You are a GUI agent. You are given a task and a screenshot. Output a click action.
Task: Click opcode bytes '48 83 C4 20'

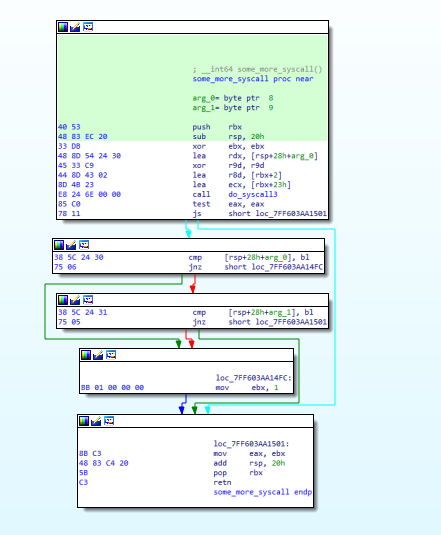click(x=104, y=463)
